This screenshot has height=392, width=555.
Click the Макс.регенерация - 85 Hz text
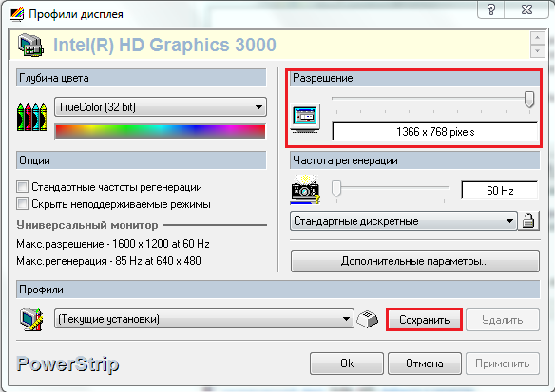108,261
